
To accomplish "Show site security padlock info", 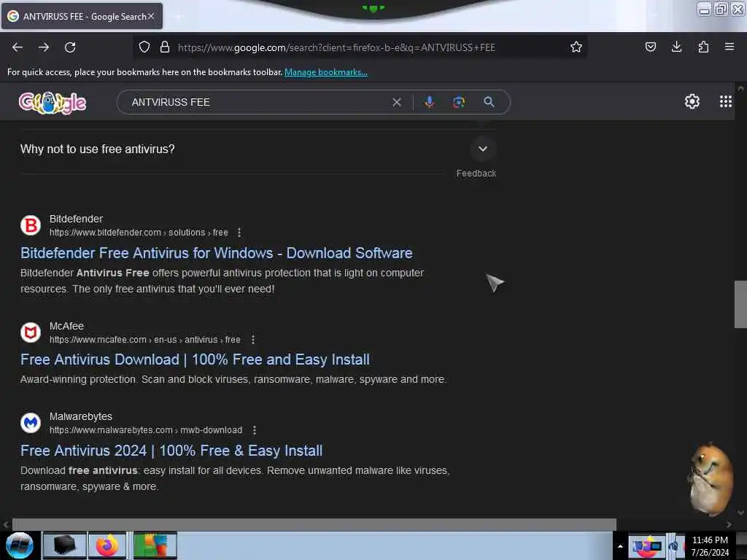I will click(x=165, y=47).
